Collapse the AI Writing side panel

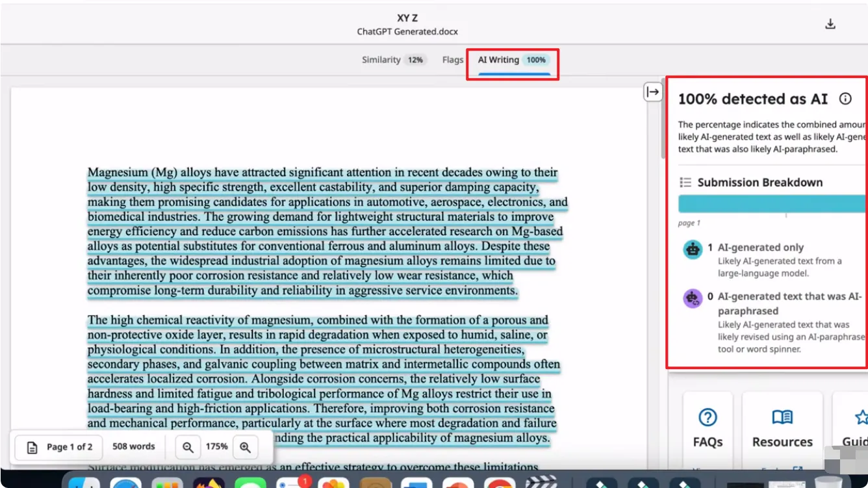(653, 92)
